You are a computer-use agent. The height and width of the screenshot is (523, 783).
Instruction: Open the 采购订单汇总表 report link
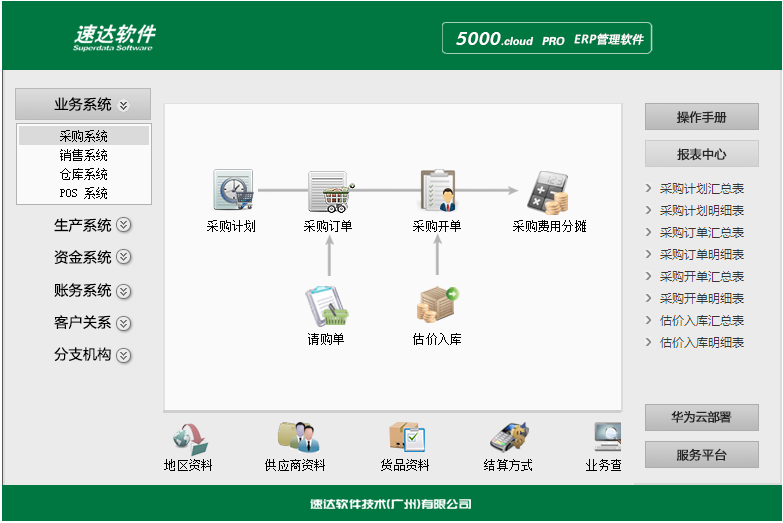click(702, 233)
